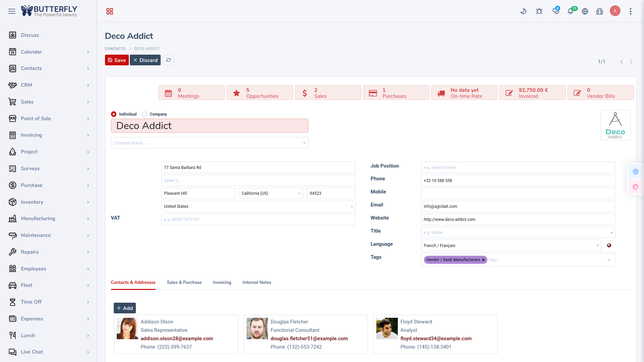Click the debug bug icon
Image resolution: width=644 pixels, height=362 pixels.
tap(539, 11)
